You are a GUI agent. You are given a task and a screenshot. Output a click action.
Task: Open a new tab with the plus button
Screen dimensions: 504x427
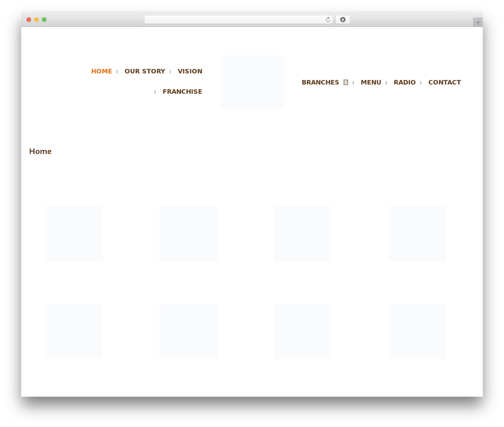(x=478, y=22)
